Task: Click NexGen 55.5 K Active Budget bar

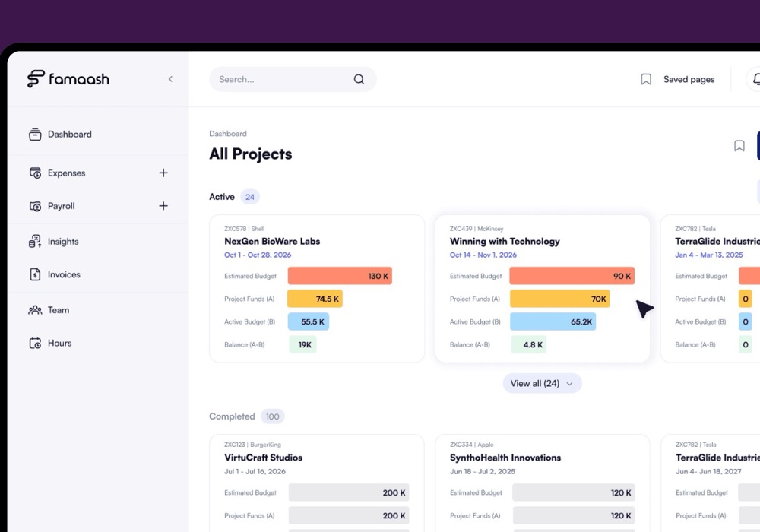Action: click(309, 321)
